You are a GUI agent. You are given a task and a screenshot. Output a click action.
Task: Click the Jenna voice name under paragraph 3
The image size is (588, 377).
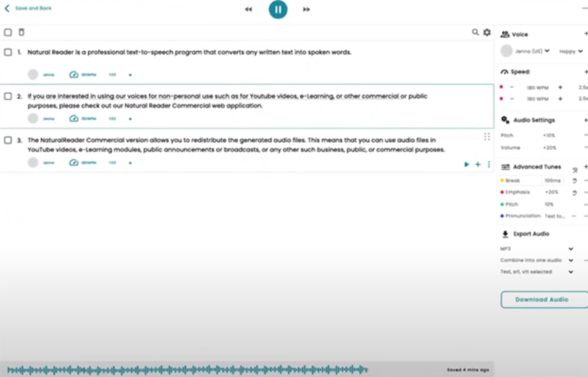click(48, 163)
